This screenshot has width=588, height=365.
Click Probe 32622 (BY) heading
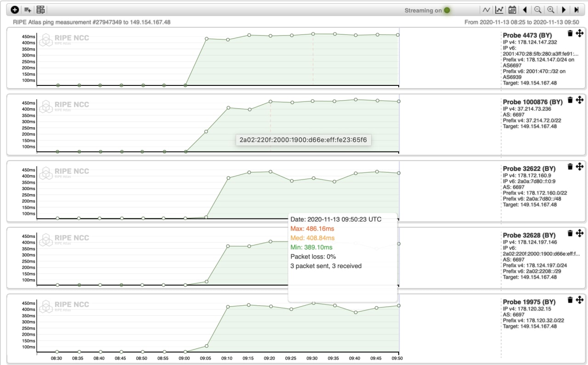pos(529,168)
